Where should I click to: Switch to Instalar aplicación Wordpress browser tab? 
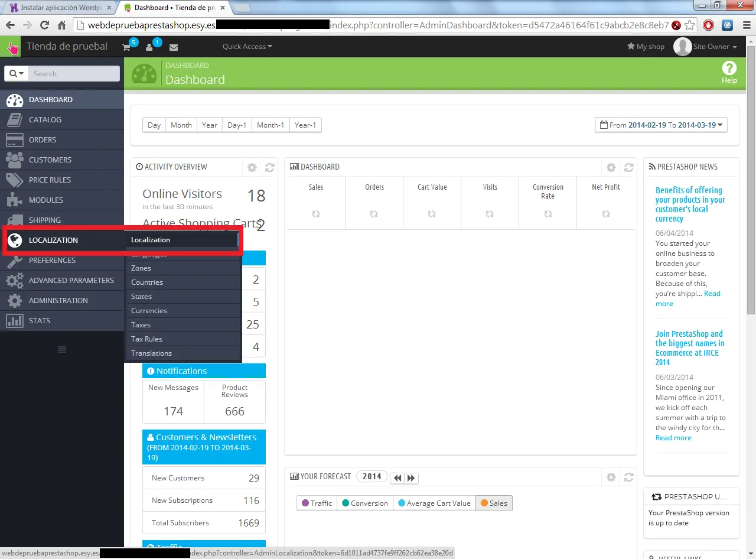(x=60, y=8)
